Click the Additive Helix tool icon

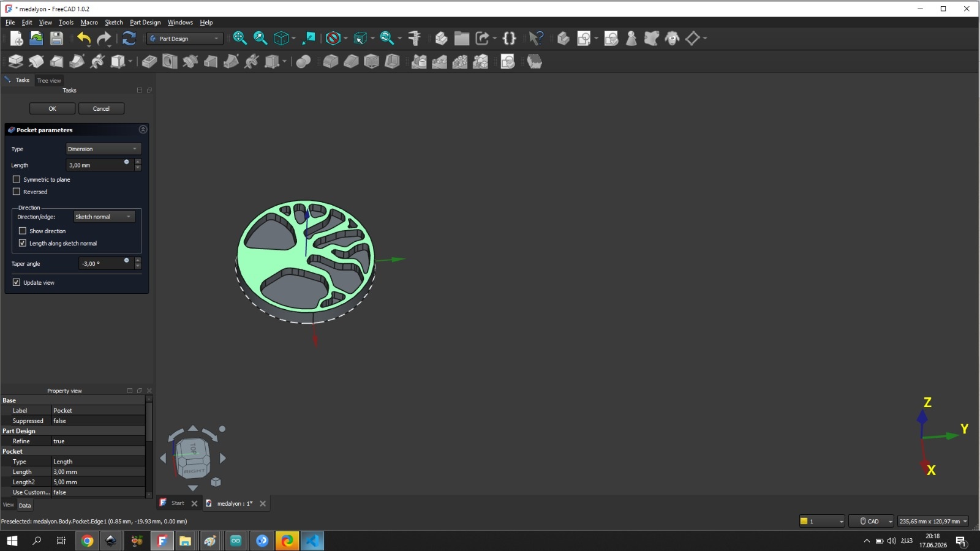pyautogui.click(x=97, y=61)
